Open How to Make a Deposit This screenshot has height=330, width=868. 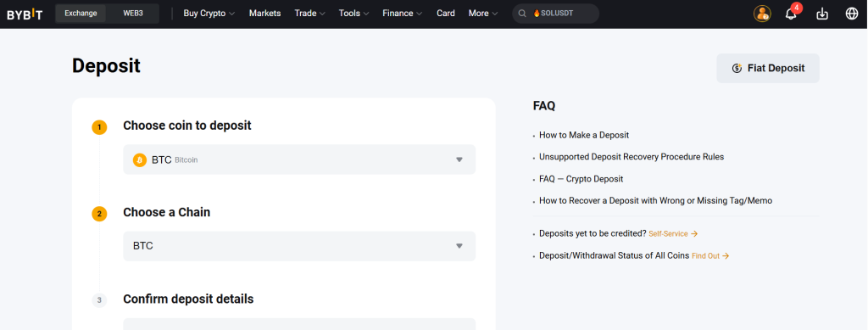(584, 135)
